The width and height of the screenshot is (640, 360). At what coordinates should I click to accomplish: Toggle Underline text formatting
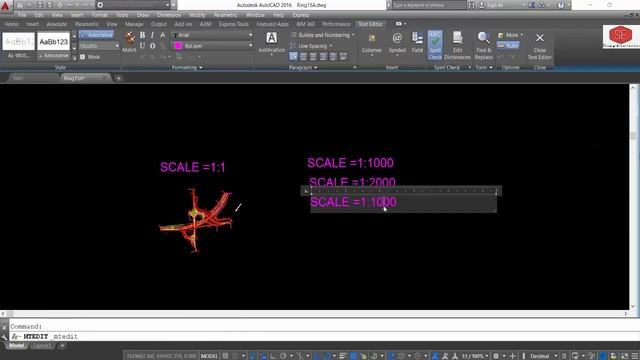tap(142, 46)
